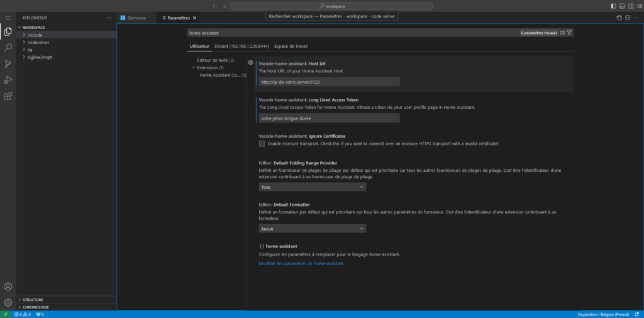Open the editor More Actions ellipsis
The height and width of the screenshot is (318, 644).
tap(636, 18)
